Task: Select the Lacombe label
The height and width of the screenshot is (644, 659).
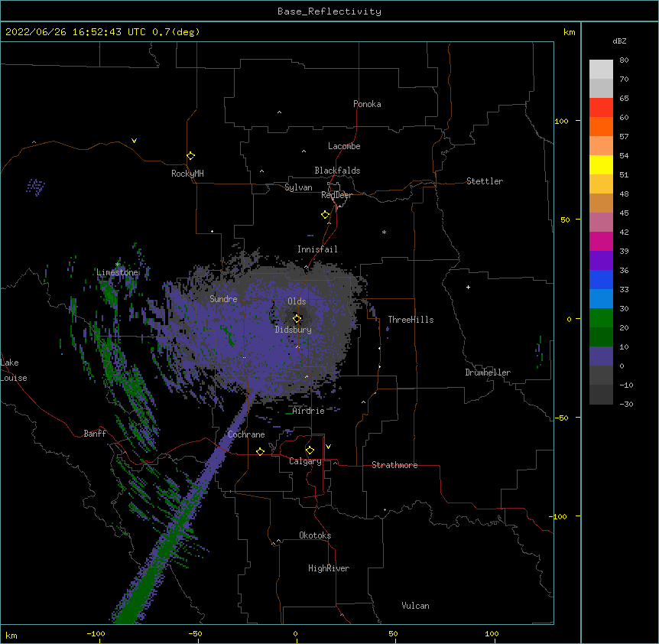Action: coord(344,146)
